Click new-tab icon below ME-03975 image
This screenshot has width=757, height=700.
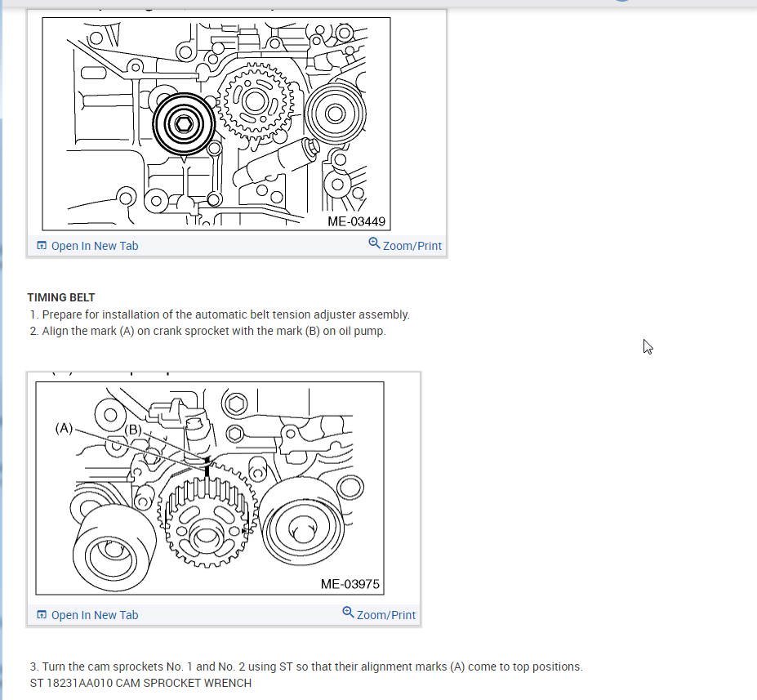pos(42,614)
